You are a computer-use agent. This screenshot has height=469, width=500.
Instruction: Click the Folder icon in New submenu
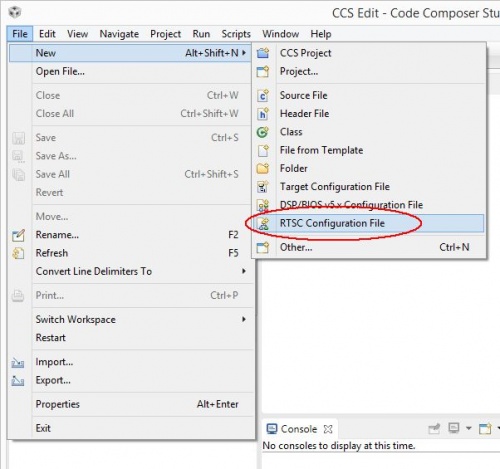(263, 168)
